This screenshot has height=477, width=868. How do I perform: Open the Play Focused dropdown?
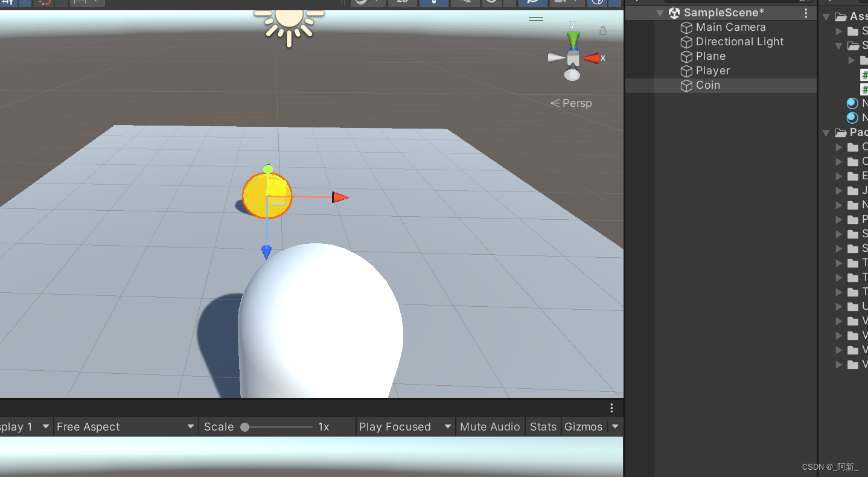click(x=405, y=427)
